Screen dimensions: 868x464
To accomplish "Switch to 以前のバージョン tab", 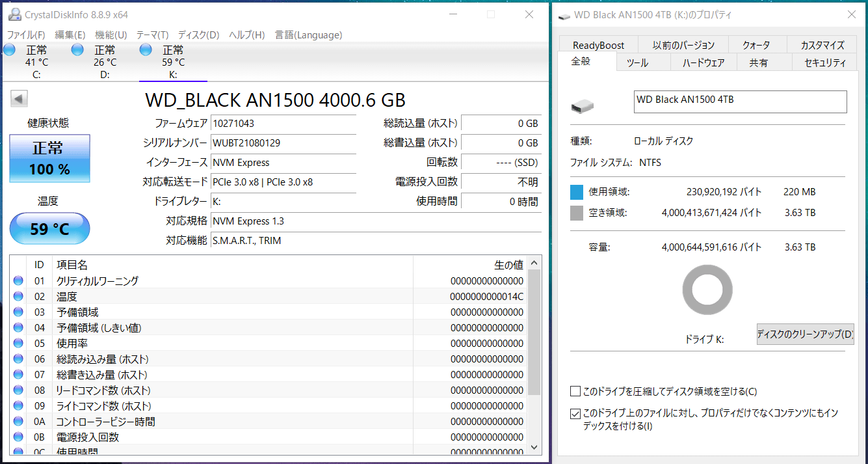I will [683, 45].
